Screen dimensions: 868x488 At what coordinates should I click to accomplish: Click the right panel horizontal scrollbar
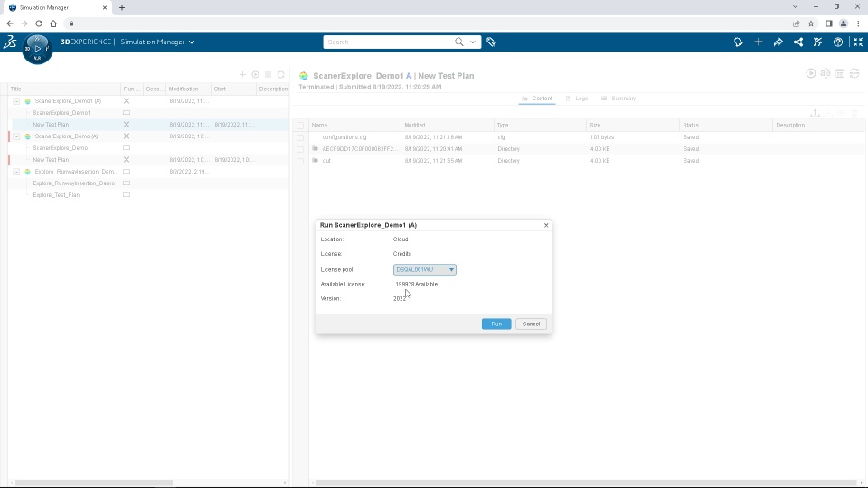(x=587, y=483)
